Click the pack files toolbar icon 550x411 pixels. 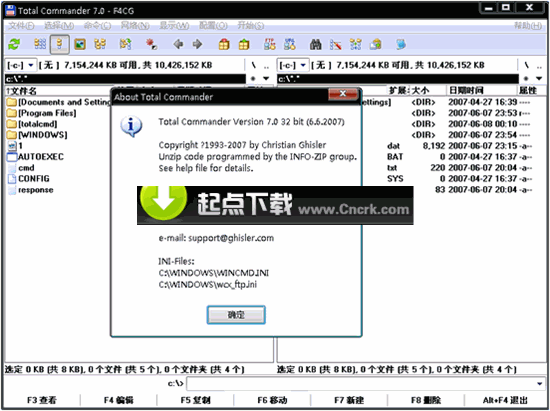click(224, 44)
